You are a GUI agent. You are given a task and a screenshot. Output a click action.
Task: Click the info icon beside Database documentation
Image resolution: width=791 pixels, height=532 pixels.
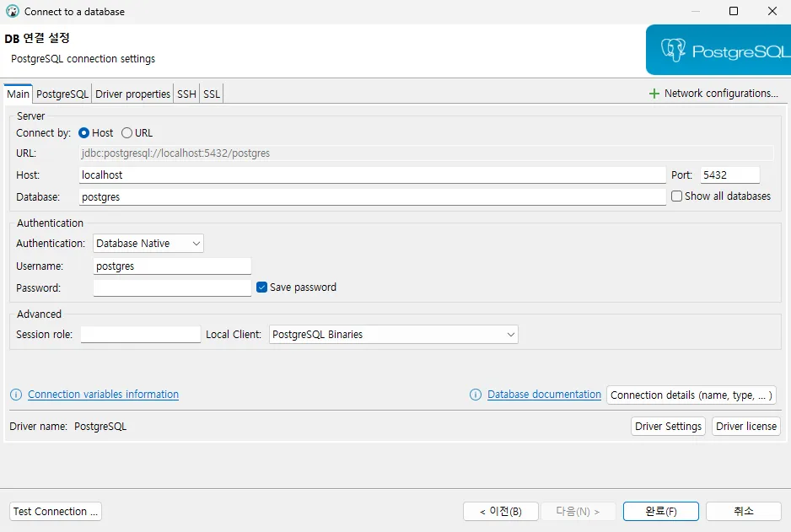click(475, 394)
